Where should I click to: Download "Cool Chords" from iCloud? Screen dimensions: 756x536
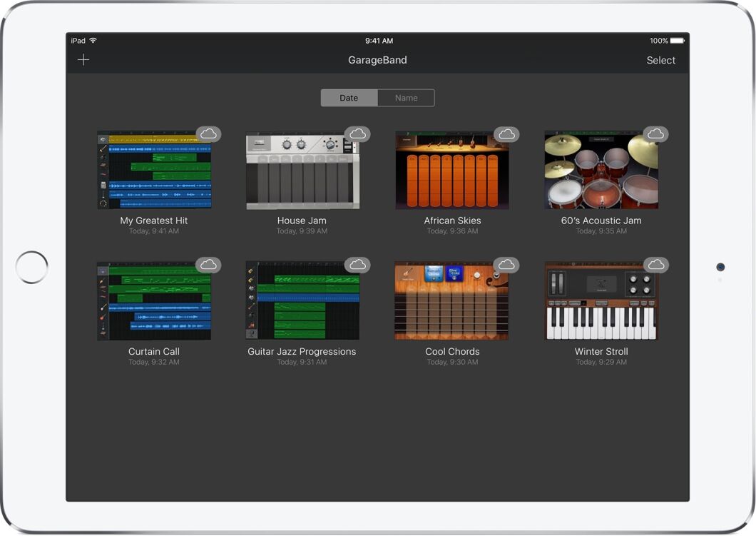[x=507, y=264]
